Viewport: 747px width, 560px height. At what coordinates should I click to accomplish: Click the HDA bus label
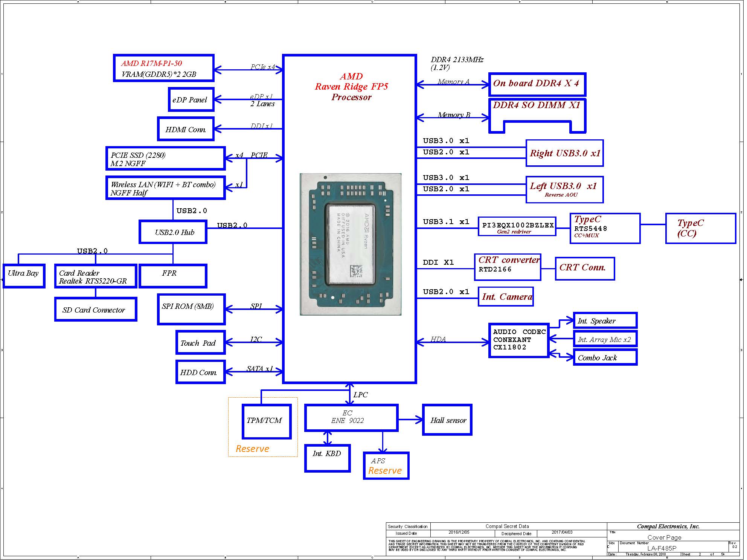(438, 339)
